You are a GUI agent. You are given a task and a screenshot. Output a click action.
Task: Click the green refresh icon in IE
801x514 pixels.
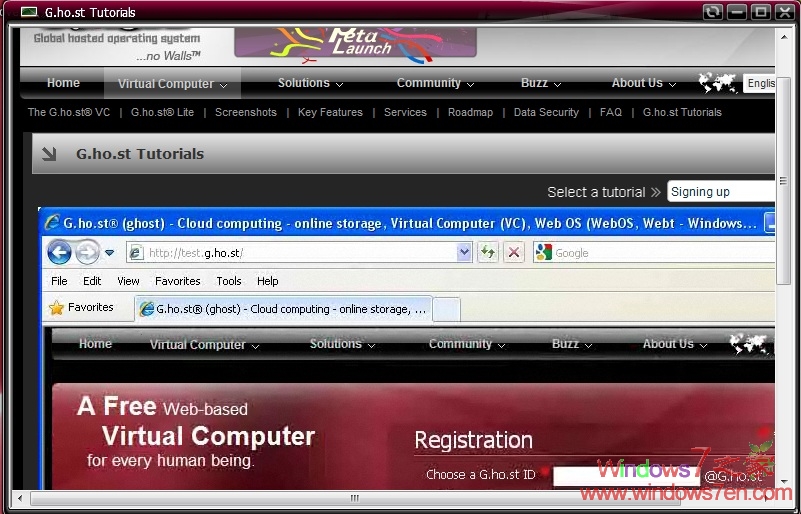pos(488,253)
